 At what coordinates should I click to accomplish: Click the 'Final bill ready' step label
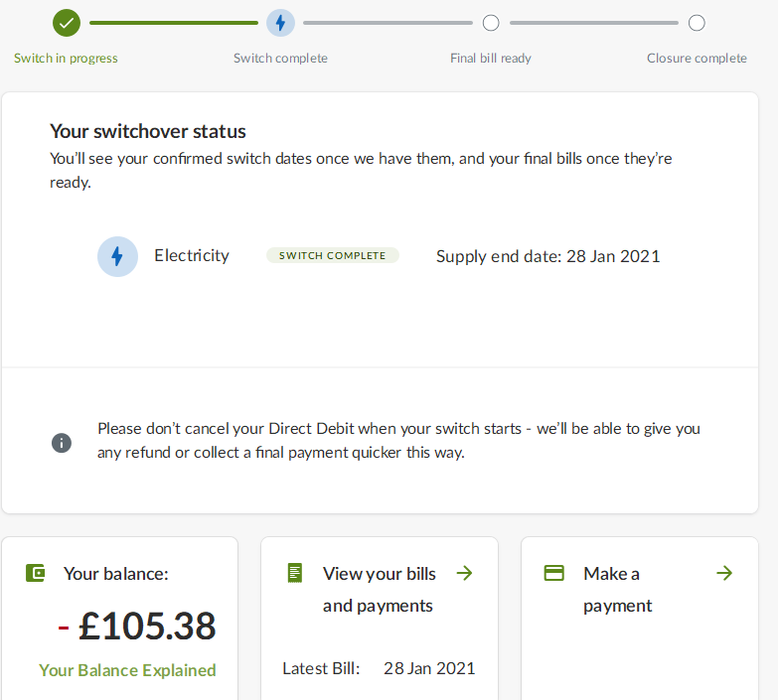coord(491,59)
